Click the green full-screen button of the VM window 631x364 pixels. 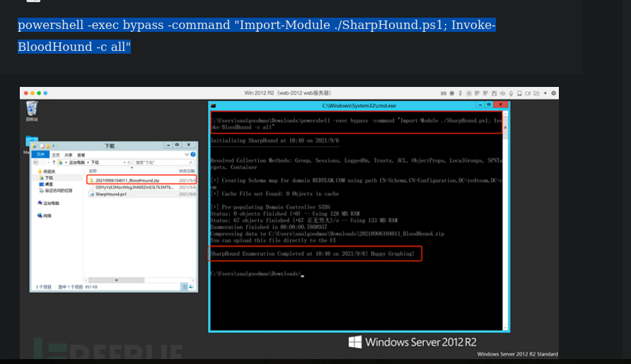(39, 93)
